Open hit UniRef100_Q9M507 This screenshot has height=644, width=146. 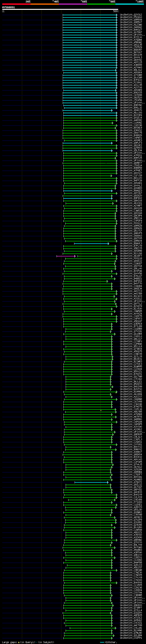(131, 22)
